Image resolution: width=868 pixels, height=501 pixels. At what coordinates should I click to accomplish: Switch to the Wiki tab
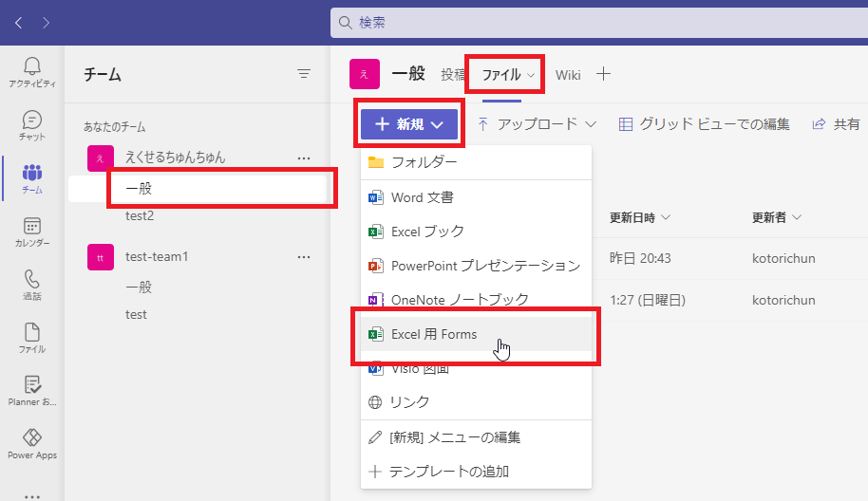(568, 75)
